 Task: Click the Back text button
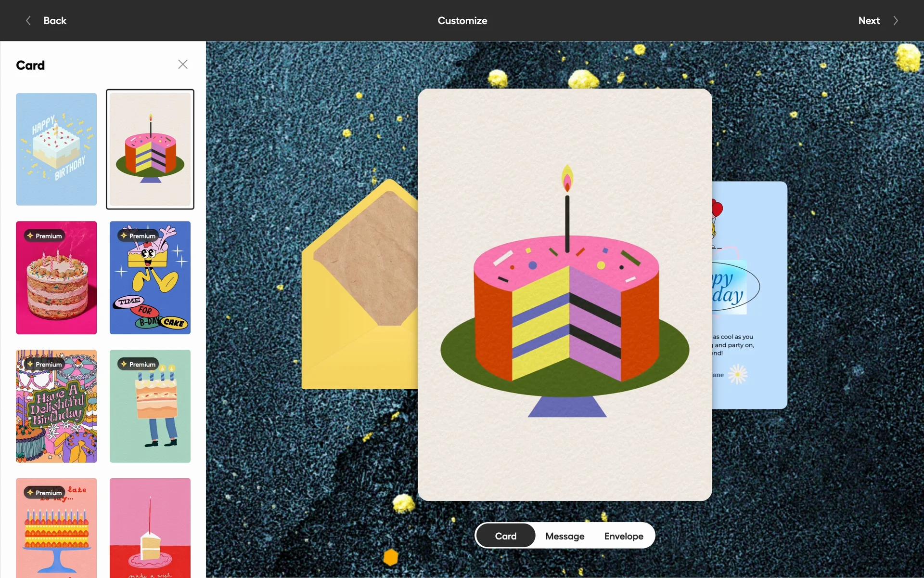point(55,21)
